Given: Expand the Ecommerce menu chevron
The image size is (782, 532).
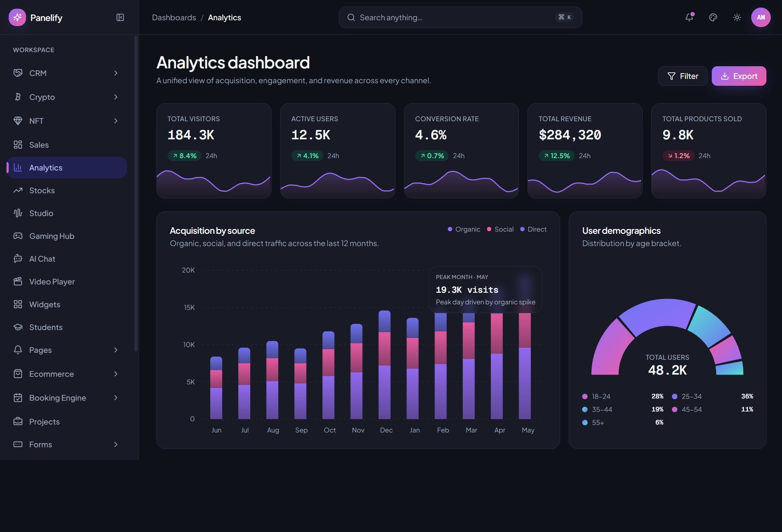Looking at the screenshot, I should [x=116, y=374].
